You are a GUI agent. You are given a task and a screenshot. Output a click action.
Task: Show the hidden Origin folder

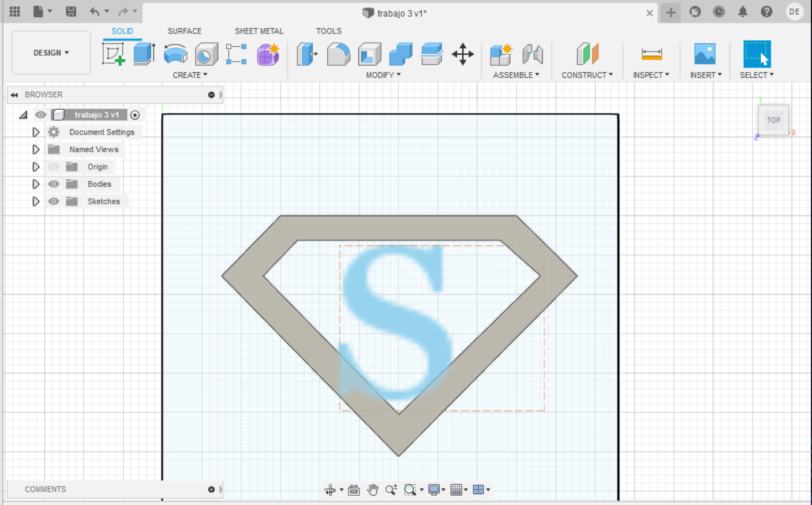tap(54, 167)
